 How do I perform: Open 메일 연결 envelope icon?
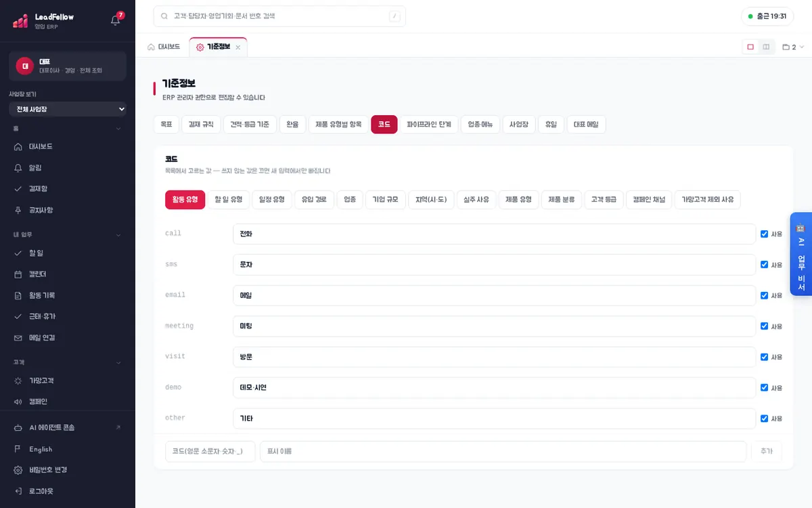(18, 337)
